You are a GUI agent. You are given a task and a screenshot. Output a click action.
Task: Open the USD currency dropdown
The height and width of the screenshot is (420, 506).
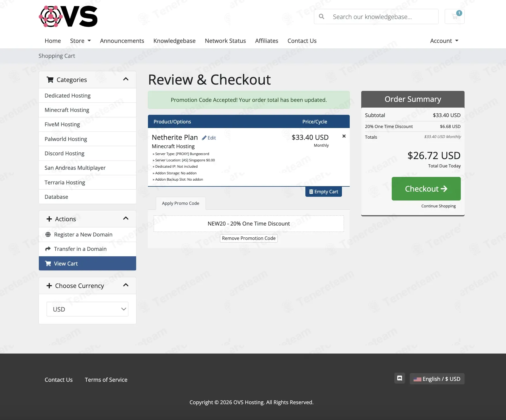[x=87, y=309]
